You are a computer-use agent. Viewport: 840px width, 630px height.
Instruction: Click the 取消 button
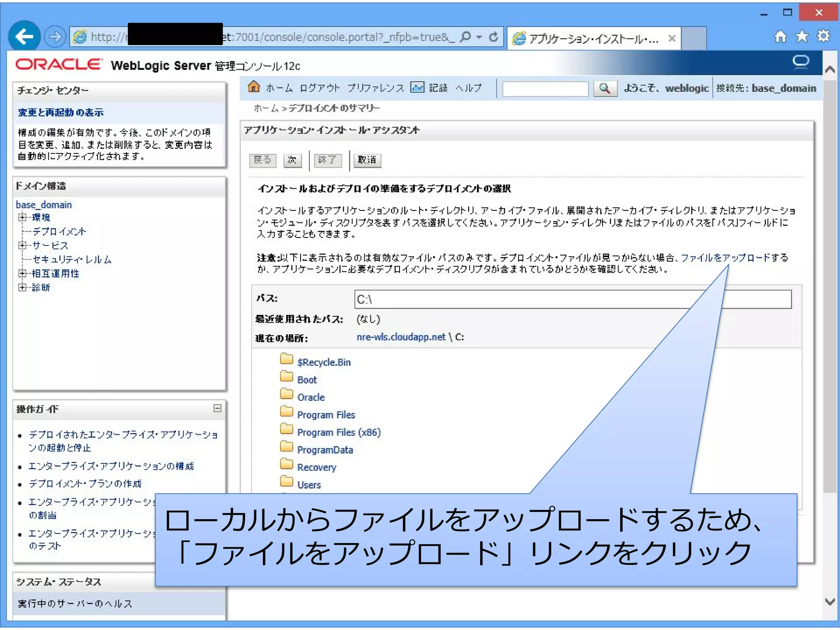click(367, 160)
